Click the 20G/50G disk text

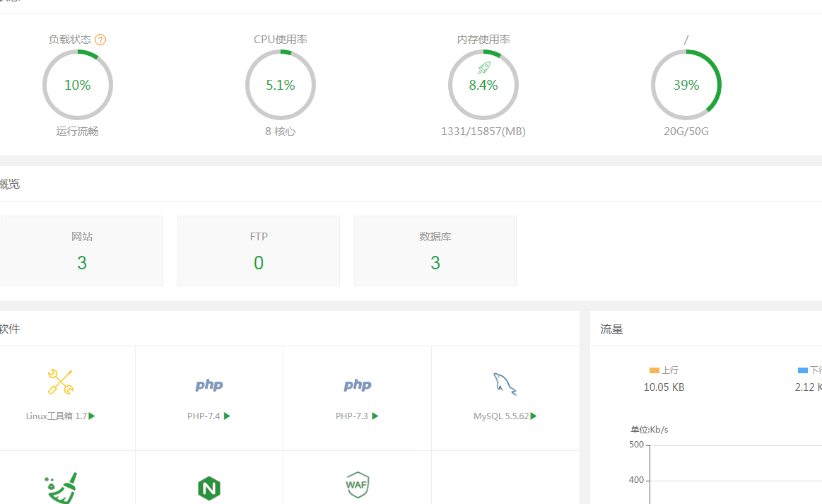(686, 131)
